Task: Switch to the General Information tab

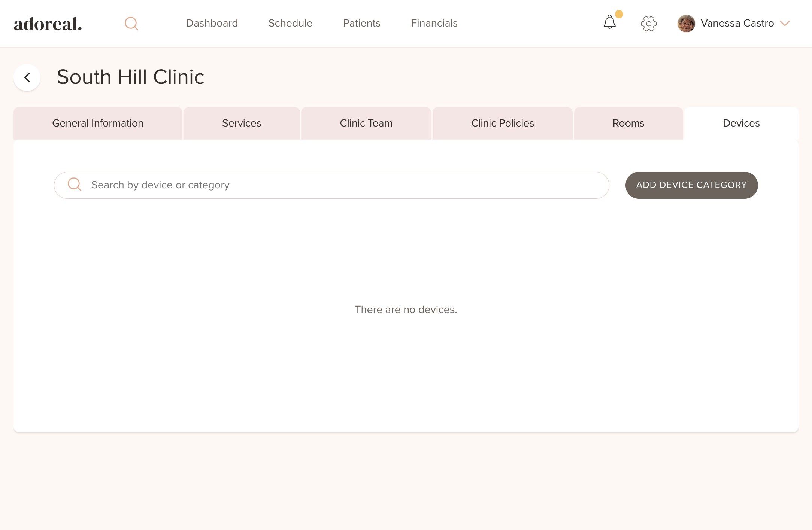Action: [98, 123]
